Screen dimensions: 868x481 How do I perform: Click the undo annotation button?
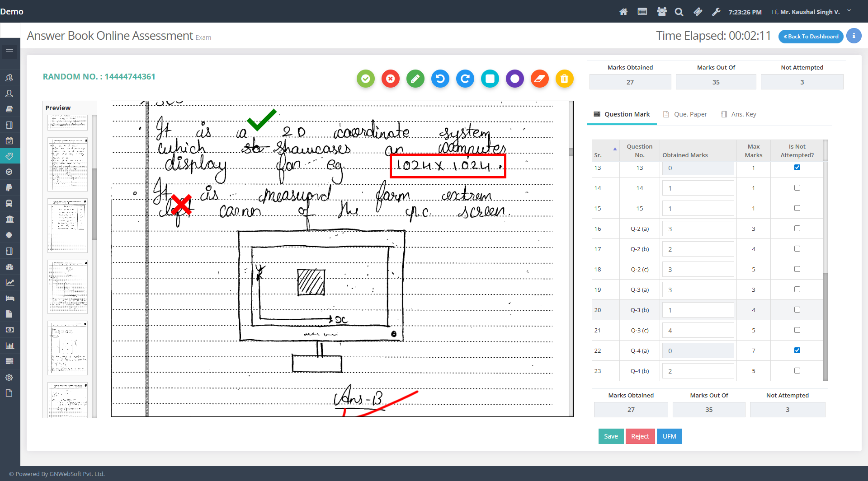(x=440, y=79)
